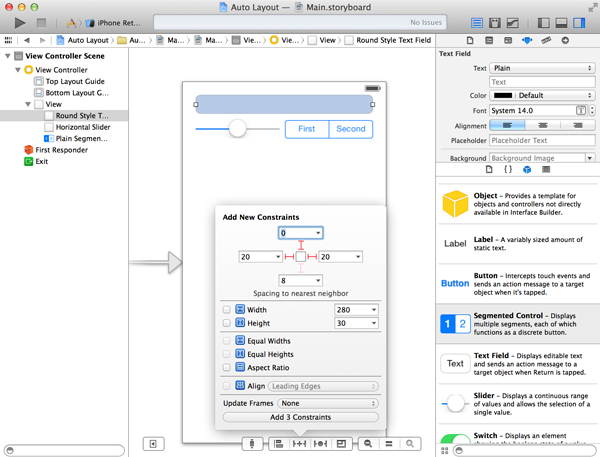The width and height of the screenshot is (600, 457).
Task: Show the File Template library
Action: (489, 169)
